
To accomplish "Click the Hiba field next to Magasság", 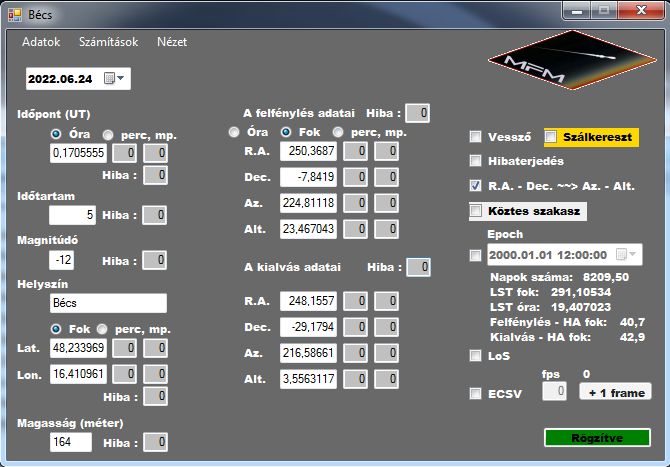I will coord(156,442).
